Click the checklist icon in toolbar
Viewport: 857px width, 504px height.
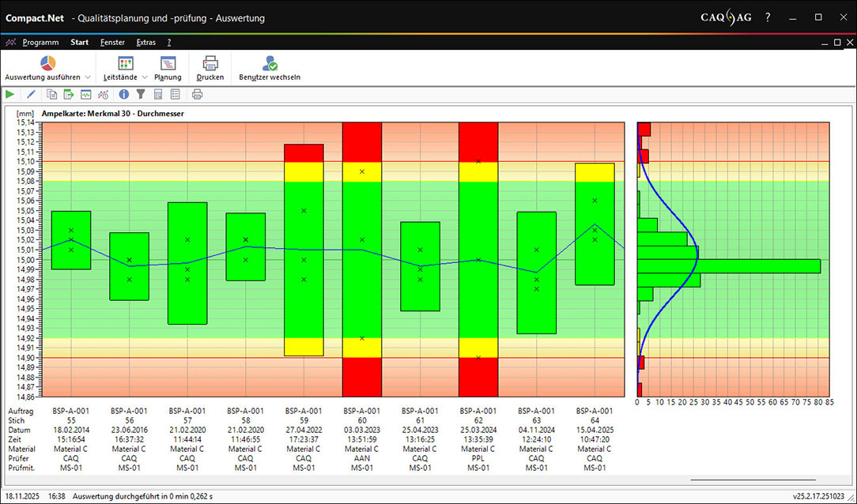[x=175, y=95]
